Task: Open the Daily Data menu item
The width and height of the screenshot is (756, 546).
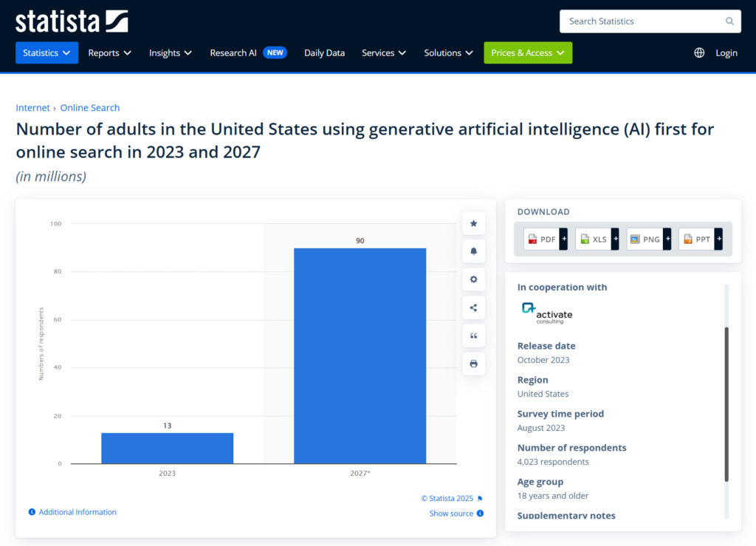Action: [324, 53]
